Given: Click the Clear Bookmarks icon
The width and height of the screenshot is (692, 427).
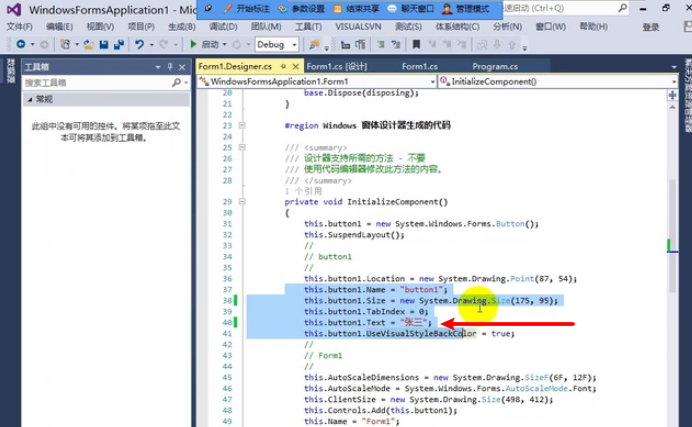Looking at the screenshot, I should point(462,44).
